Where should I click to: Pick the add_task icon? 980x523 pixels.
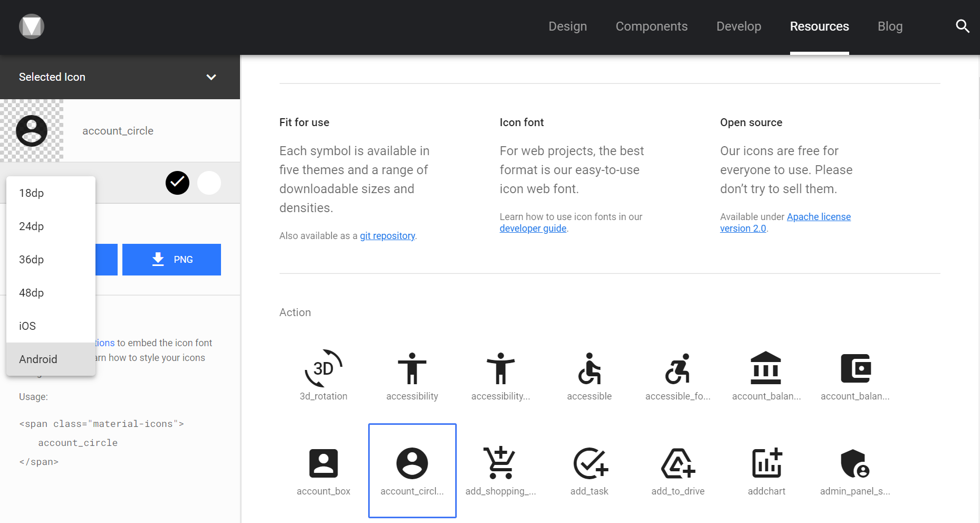tap(589, 464)
